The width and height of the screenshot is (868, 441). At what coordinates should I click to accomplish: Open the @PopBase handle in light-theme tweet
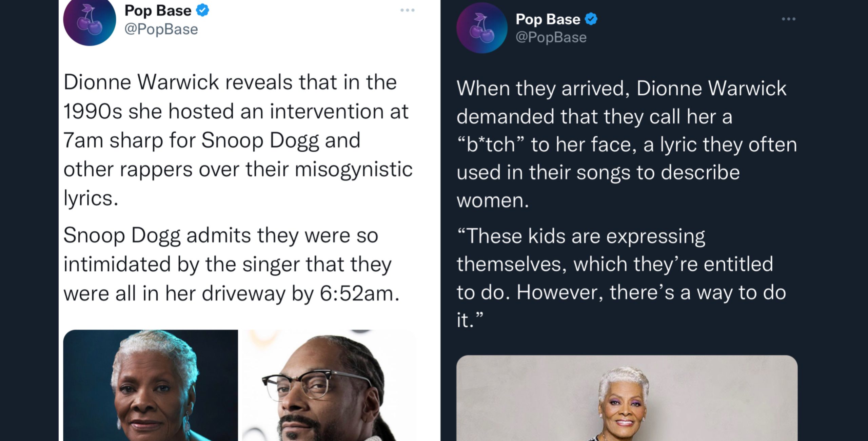coord(161,29)
